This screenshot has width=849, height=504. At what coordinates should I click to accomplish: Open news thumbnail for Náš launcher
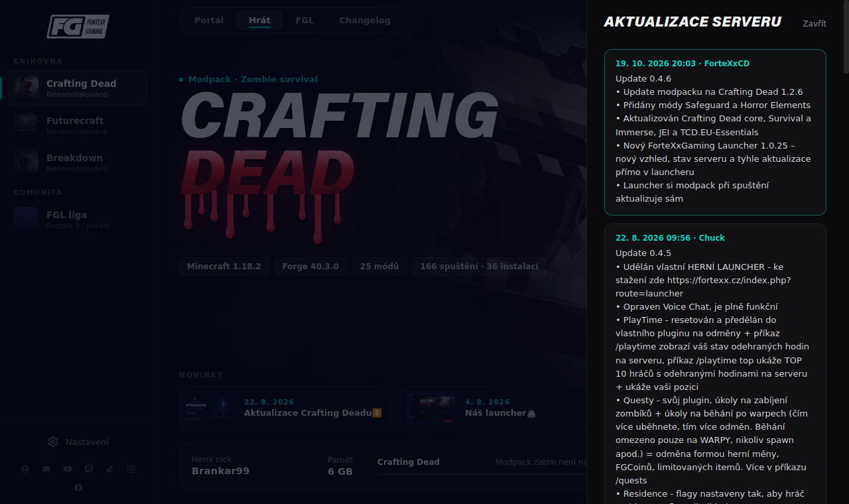pos(431,409)
